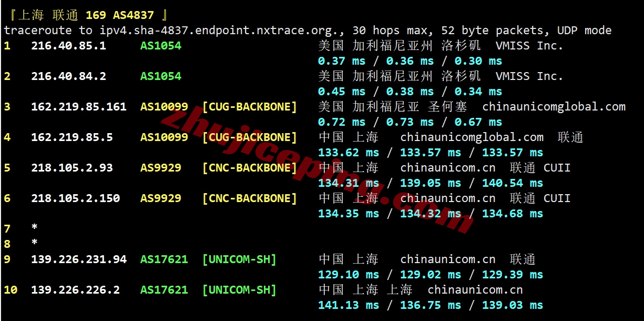Click the AS17621 label on hop 9
The height and width of the screenshot is (321, 644).
[164, 259]
